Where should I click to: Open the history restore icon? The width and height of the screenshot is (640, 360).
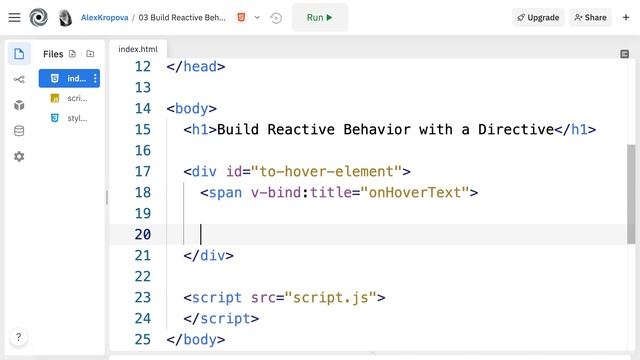276,18
